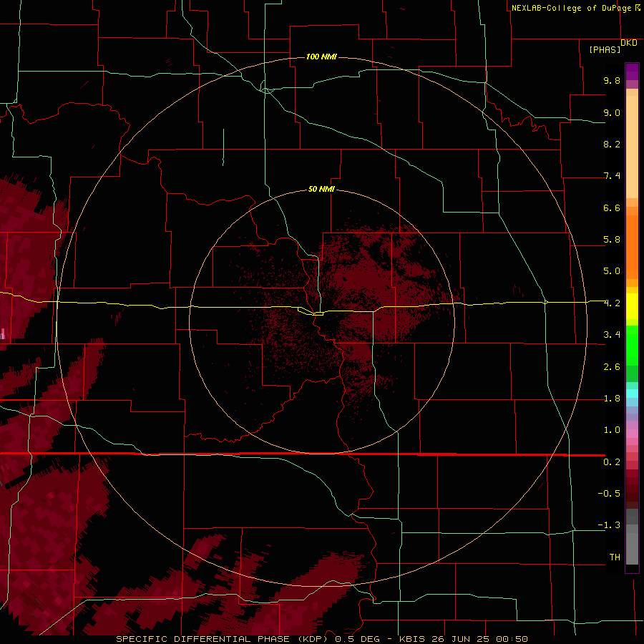The height and width of the screenshot is (644, 644).
Task: Click the purple segment at the top of the color bar
Action: pos(632,72)
